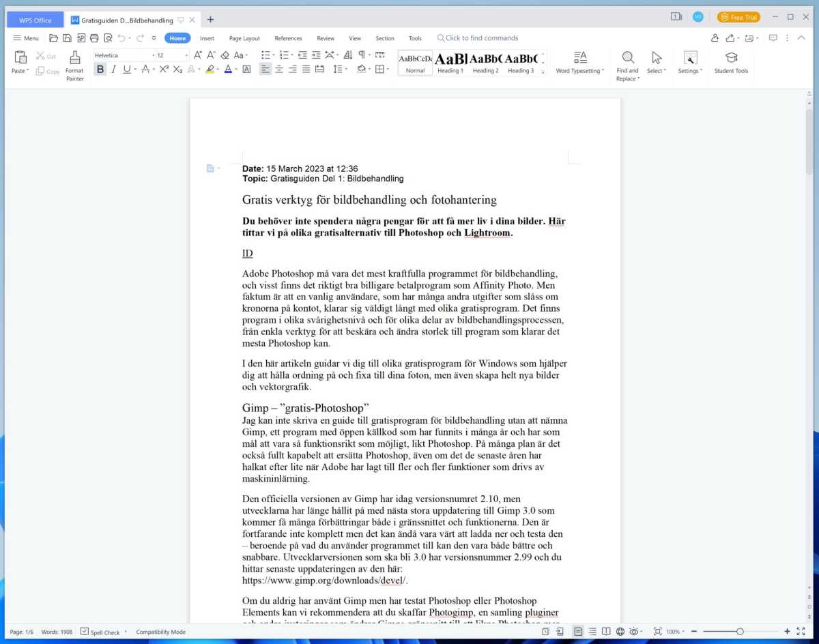This screenshot has height=644, width=819.
Task: Switch to web layout globe icon
Action: point(620,632)
